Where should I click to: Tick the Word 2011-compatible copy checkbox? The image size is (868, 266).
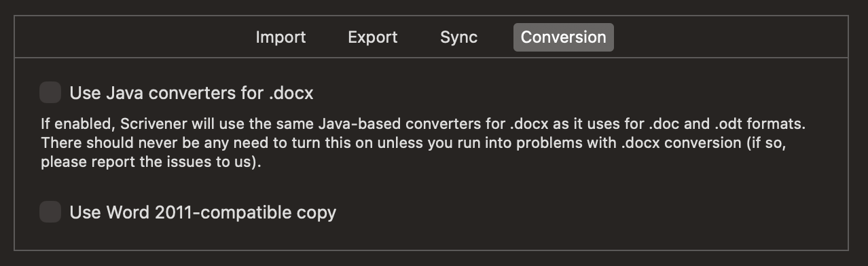pos(50,212)
